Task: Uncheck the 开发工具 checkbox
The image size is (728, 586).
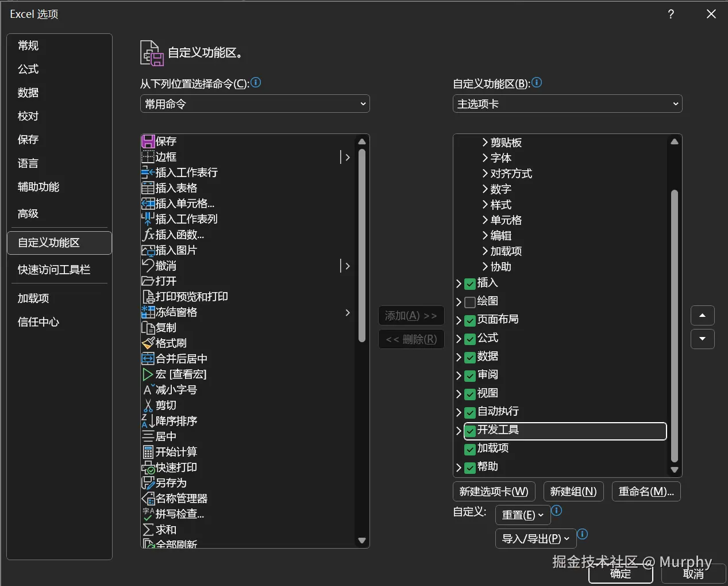Action: coord(470,431)
